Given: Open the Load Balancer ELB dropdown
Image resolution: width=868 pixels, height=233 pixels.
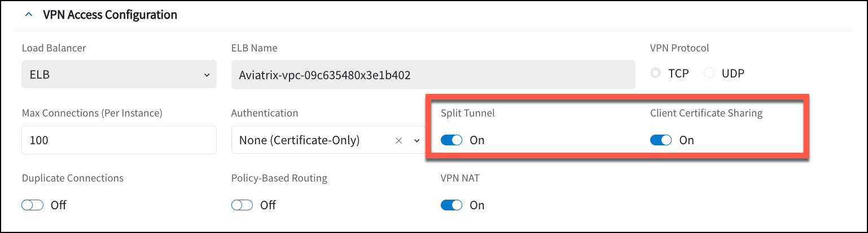Looking at the screenshot, I should pyautogui.click(x=119, y=74).
